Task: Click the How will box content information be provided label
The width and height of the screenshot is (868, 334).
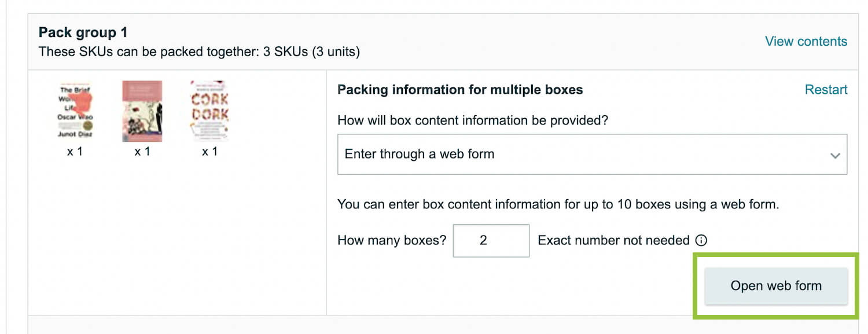Action: click(x=473, y=120)
